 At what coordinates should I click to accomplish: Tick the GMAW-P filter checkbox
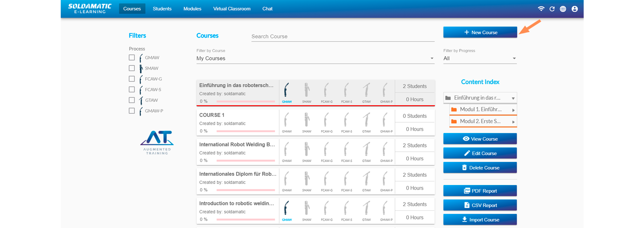[x=132, y=111]
